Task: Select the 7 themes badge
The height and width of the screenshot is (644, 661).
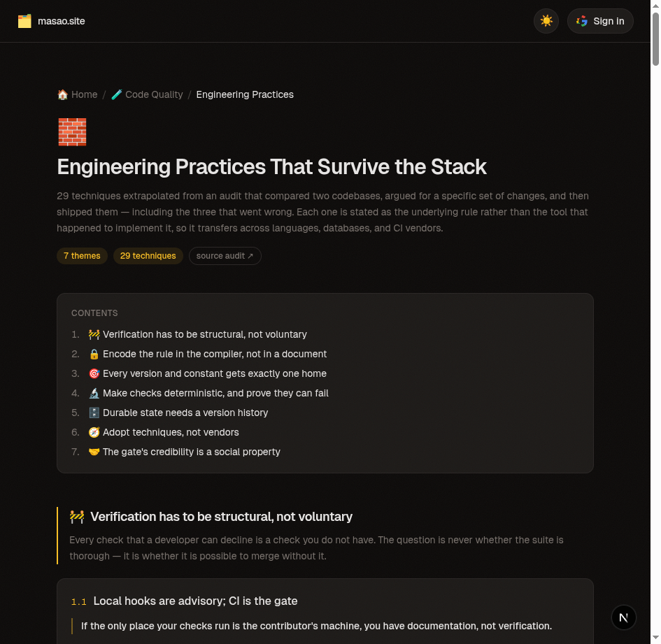Action: [x=83, y=256]
